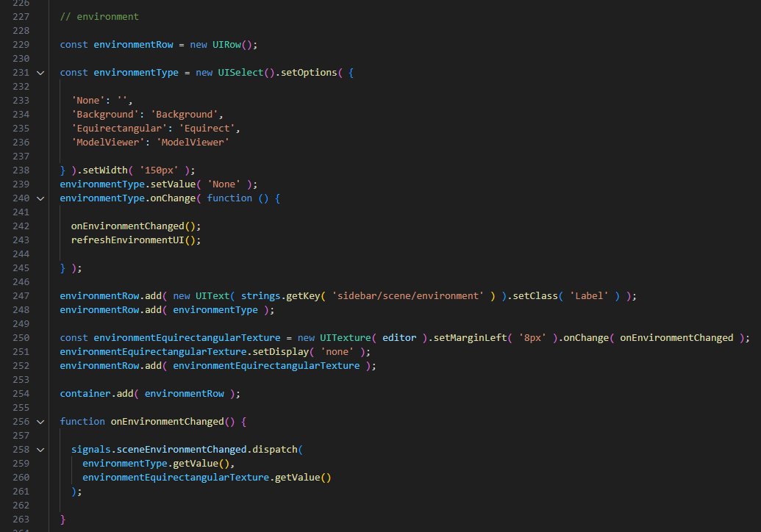Click the 'Background' value string on line 234

click(x=184, y=115)
